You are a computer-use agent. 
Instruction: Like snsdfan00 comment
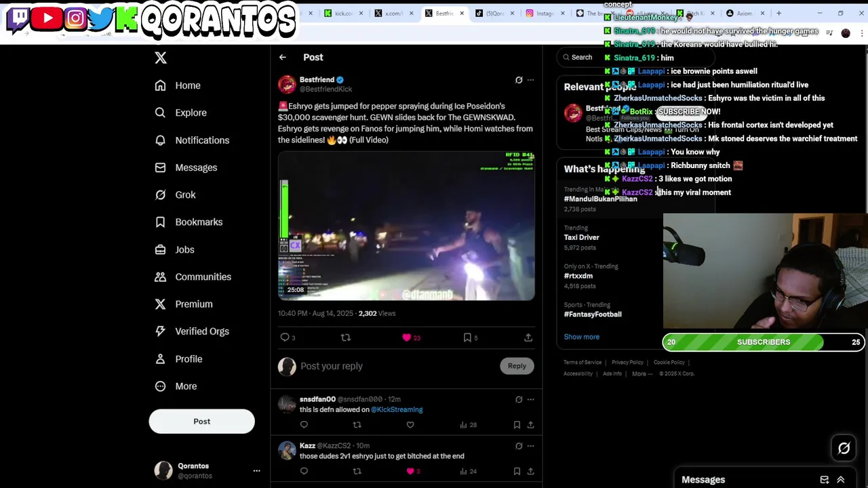(x=410, y=425)
